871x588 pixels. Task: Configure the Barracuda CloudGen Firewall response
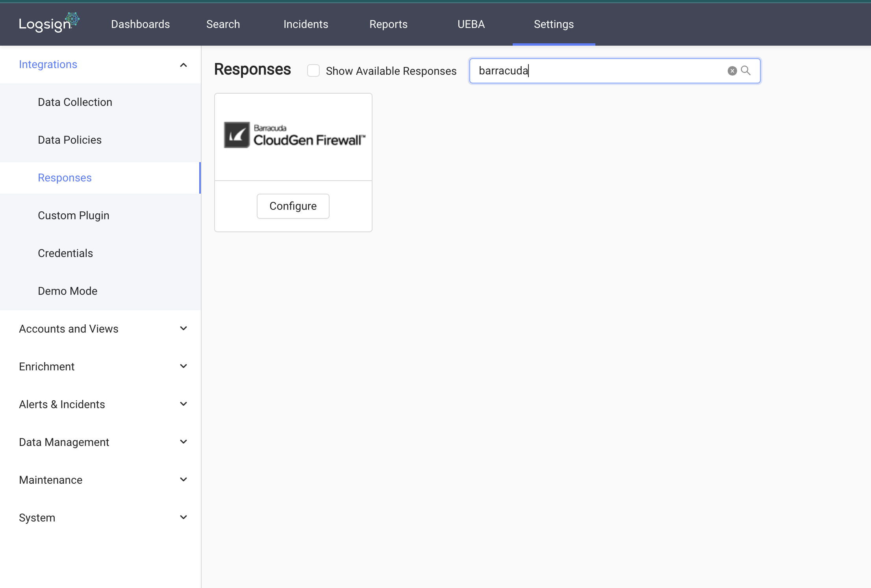293,206
